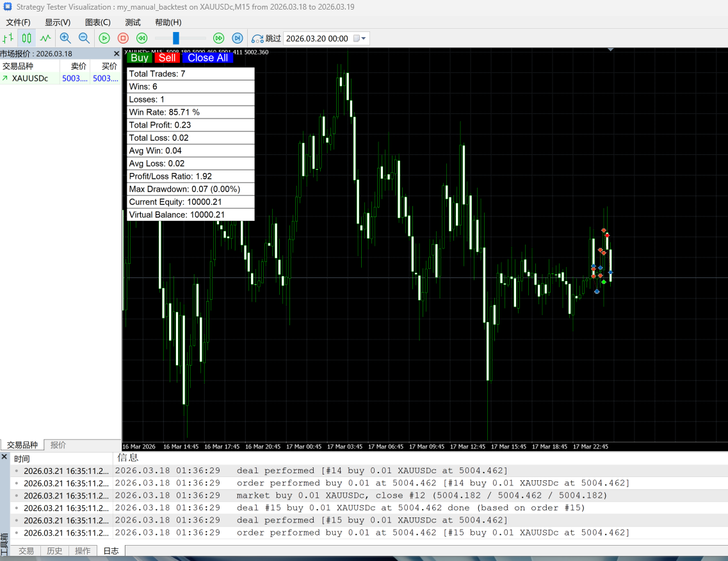Click the '16 Mar 14:45' time axis label

(181, 447)
